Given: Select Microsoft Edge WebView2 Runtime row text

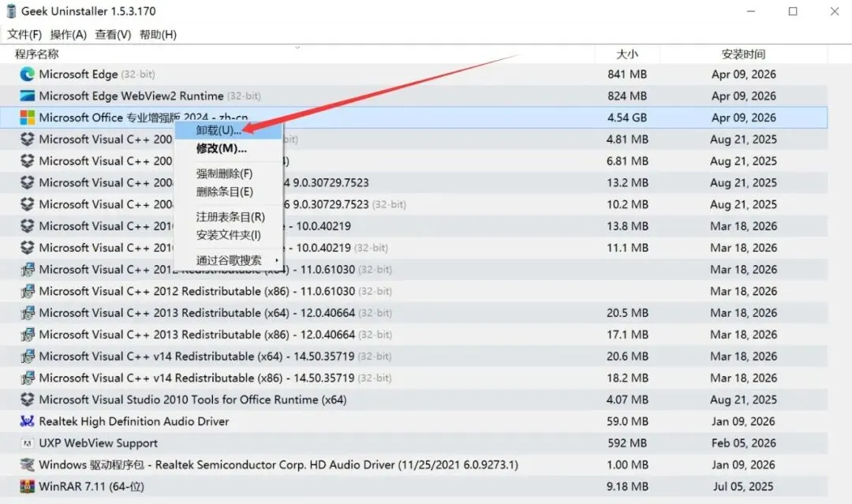Looking at the screenshot, I should click(x=150, y=95).
